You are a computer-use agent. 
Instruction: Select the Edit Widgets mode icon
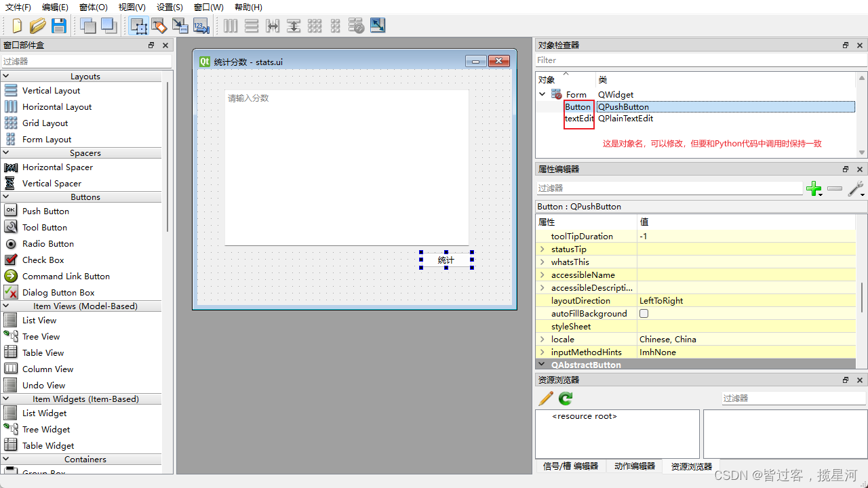(x=139, y=26)
